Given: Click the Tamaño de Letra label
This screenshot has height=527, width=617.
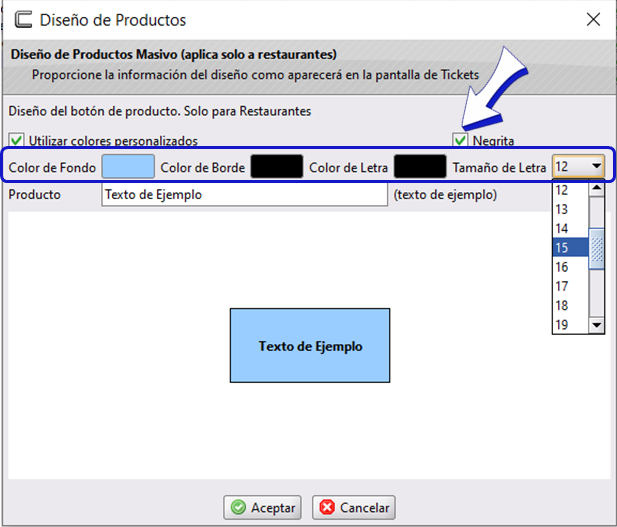Looking at the screenshot, I should [499, 168].
